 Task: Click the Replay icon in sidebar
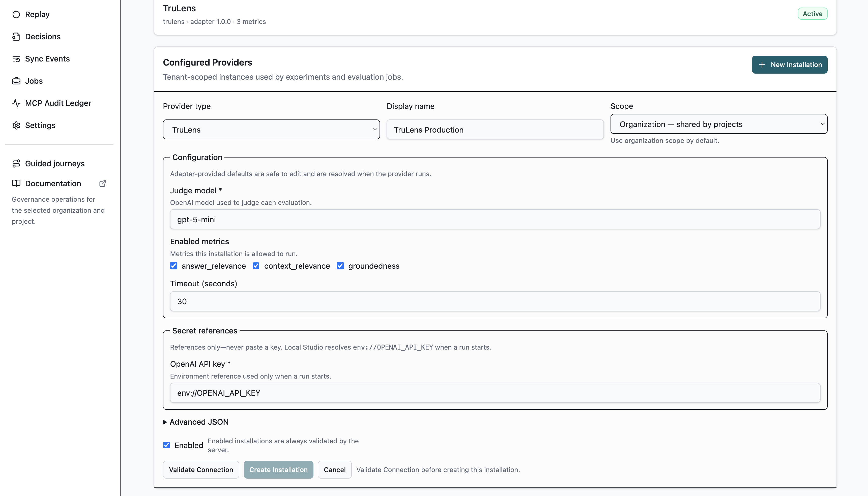coord(16,14)
